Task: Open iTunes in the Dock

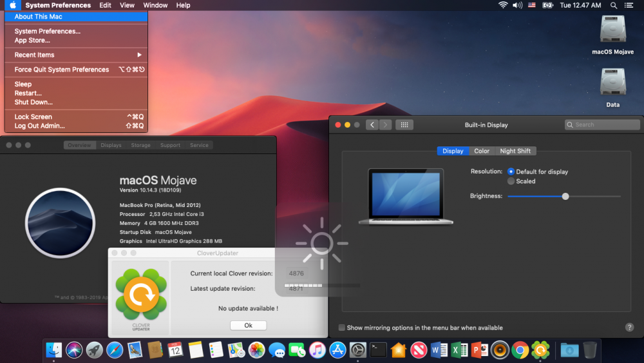Action: 317,350
